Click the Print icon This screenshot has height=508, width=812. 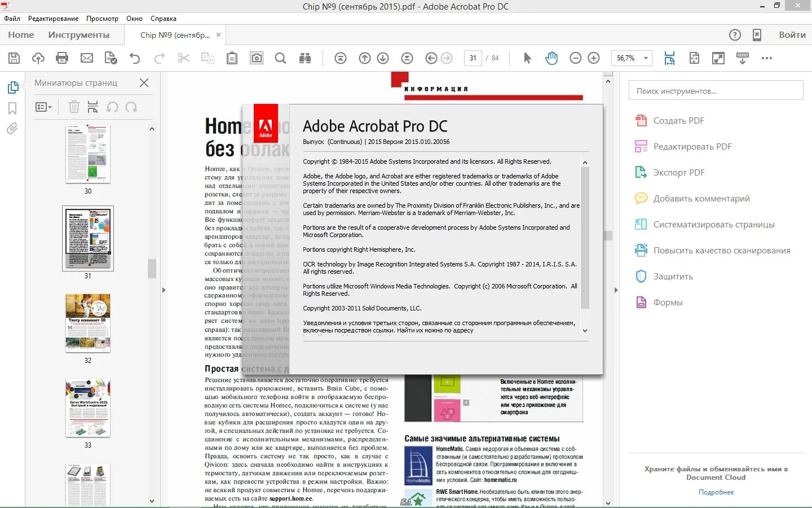click(x=62, y=58)
